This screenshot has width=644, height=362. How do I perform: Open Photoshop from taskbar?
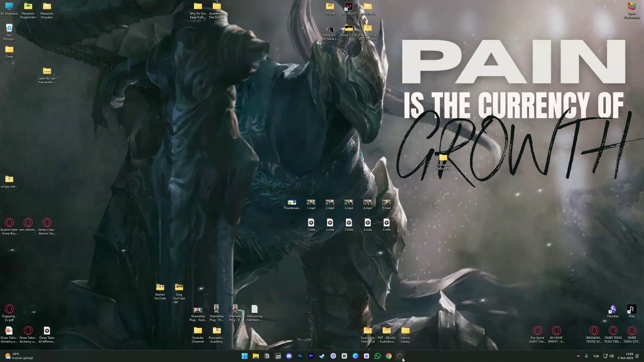[x=300, y=356]
